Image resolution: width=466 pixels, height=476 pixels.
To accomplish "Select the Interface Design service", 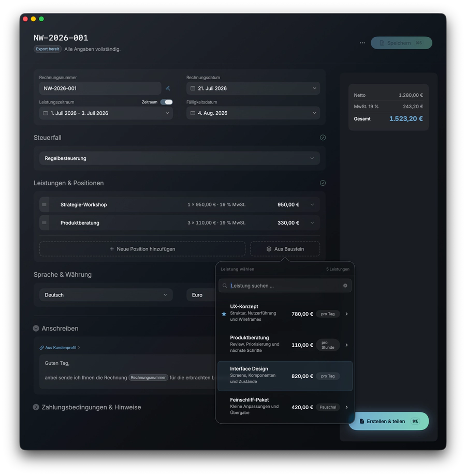I will point(285,376).
